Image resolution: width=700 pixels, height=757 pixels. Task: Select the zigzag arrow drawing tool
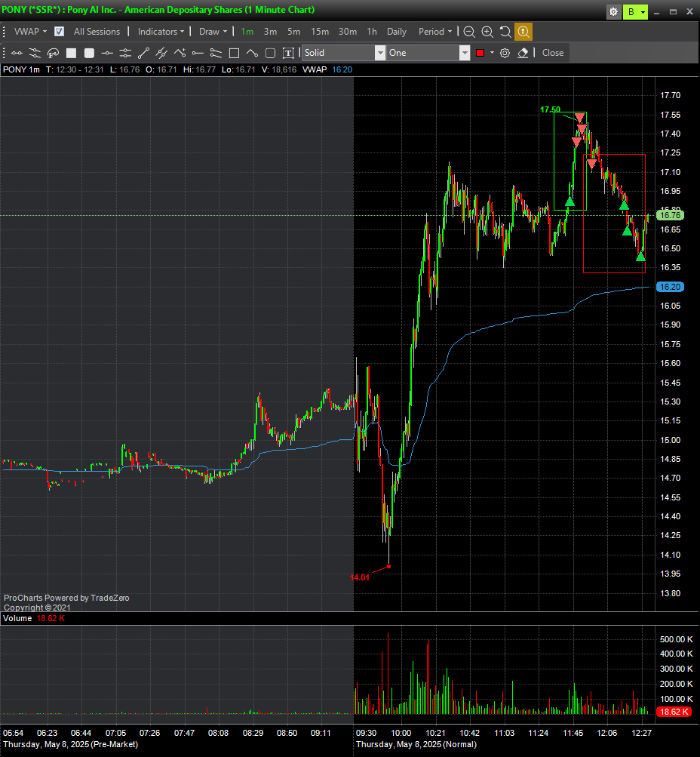point(180,53)
